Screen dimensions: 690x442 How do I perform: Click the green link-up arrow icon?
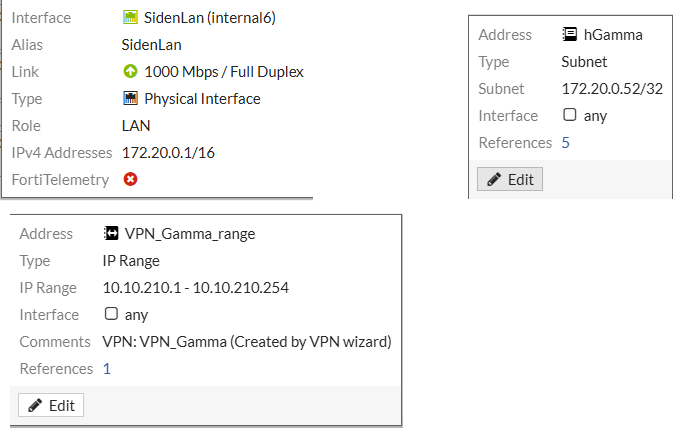click(x=130, y=72)
